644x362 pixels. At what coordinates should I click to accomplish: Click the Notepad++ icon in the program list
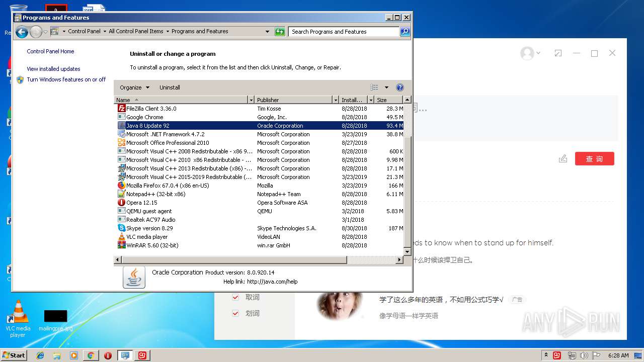click(121, 194)
